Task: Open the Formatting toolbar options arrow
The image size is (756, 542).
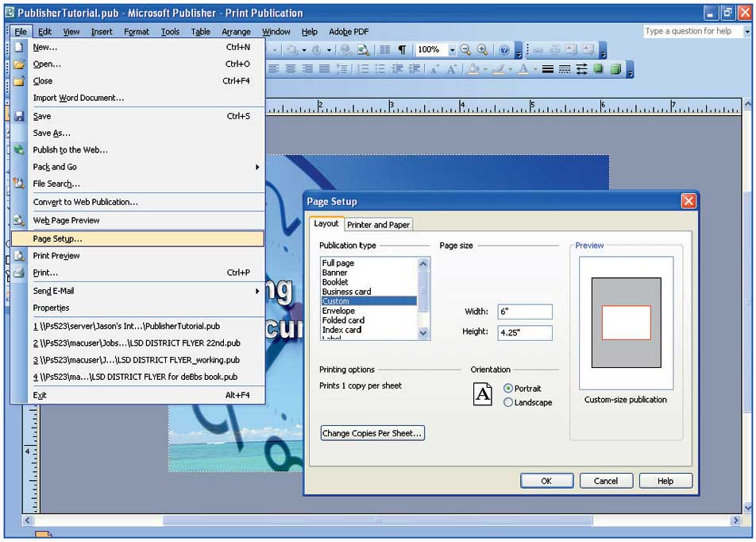Action: tap(630, 71)
